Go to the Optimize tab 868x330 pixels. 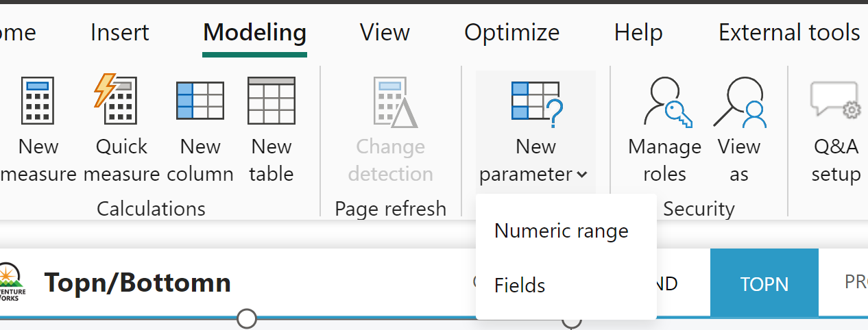511,32
